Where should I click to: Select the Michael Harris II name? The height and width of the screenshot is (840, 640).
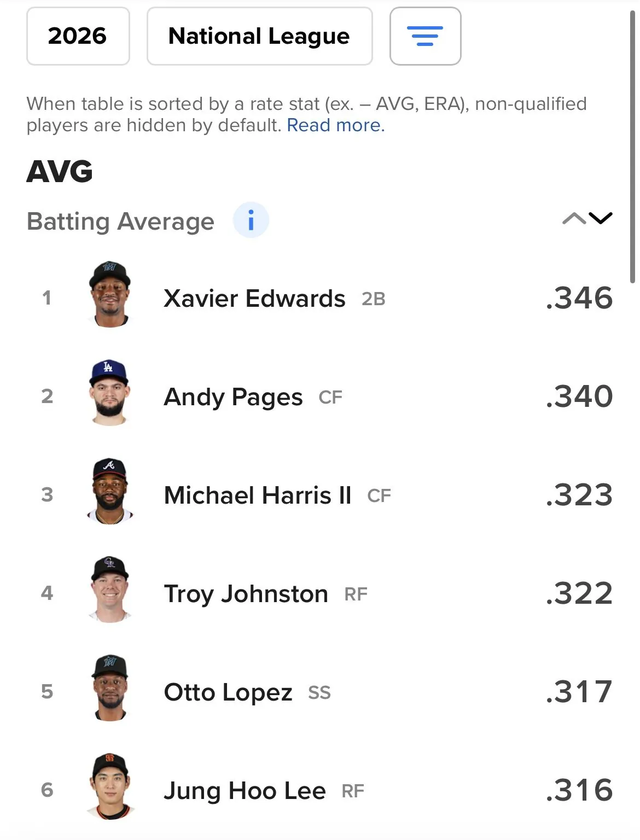pyautogui.click(x=258, y=495)
